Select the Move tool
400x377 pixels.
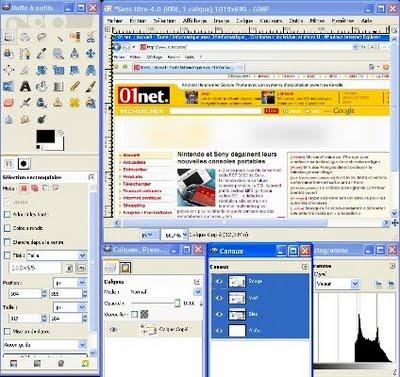[91, 53]
